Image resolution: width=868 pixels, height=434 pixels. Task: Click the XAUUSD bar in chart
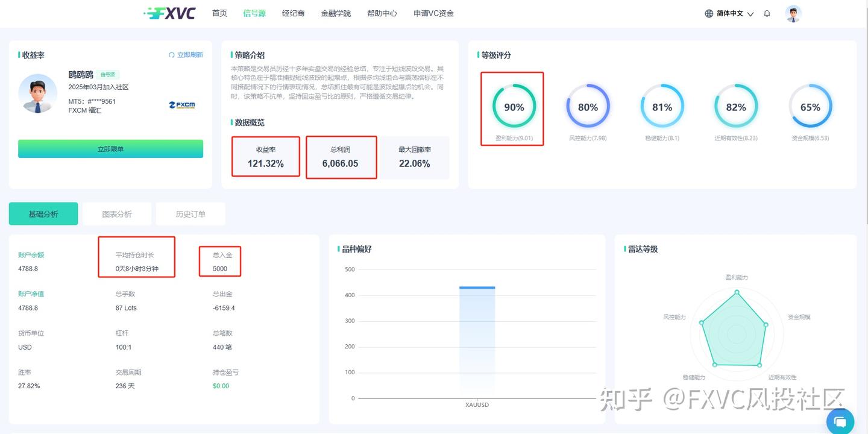477,342
